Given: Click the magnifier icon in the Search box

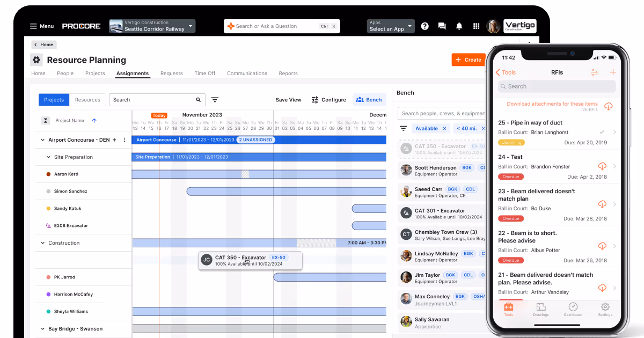Looking at the screenshot, I should tap(198, 100).
